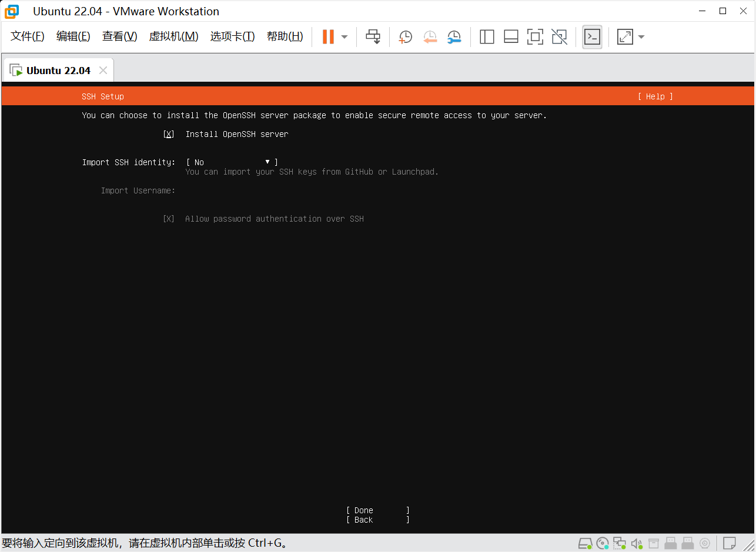Click the Back button
This screenshot has height=552, width=756.
[x=377, y=520]
